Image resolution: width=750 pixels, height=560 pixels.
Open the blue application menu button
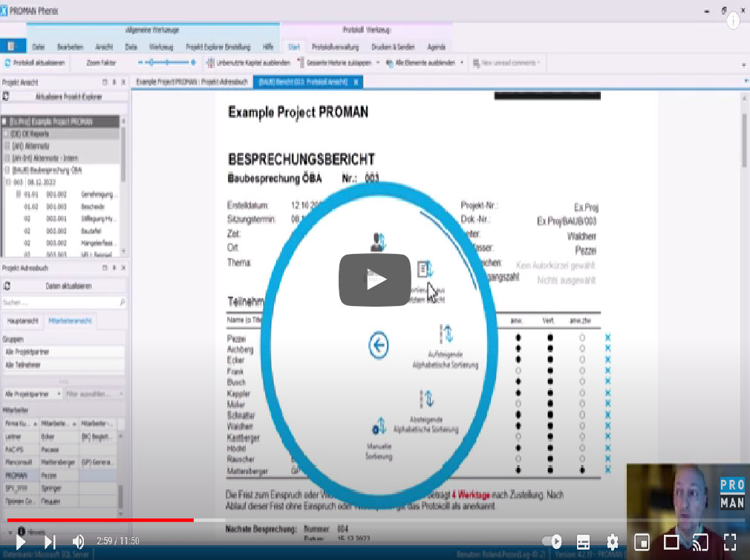13,46
